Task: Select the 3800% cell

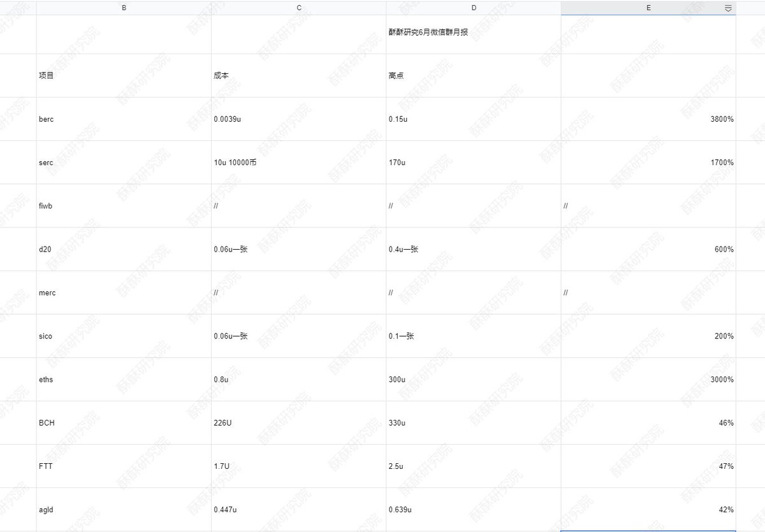Action: tap(648, 119)
